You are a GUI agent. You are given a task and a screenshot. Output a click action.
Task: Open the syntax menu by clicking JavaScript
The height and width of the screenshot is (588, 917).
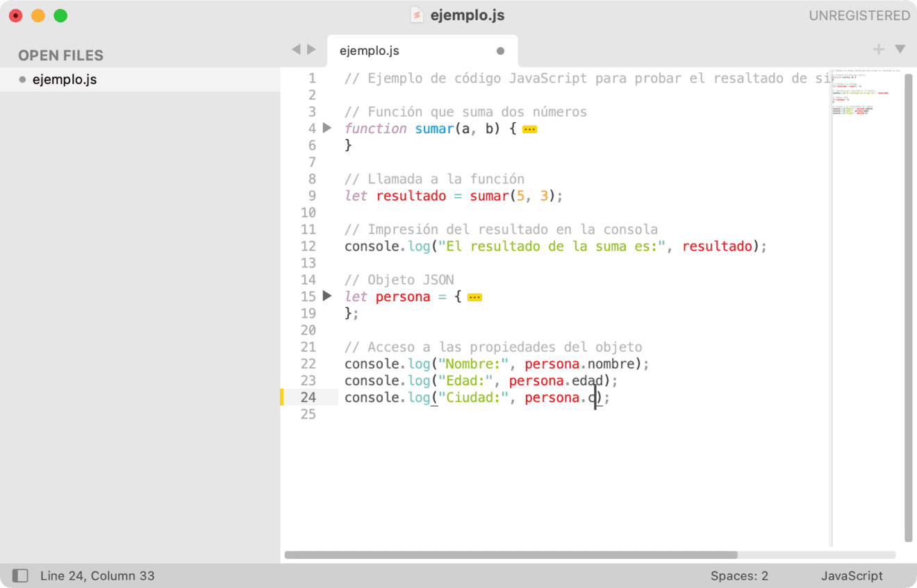(852, 575)
